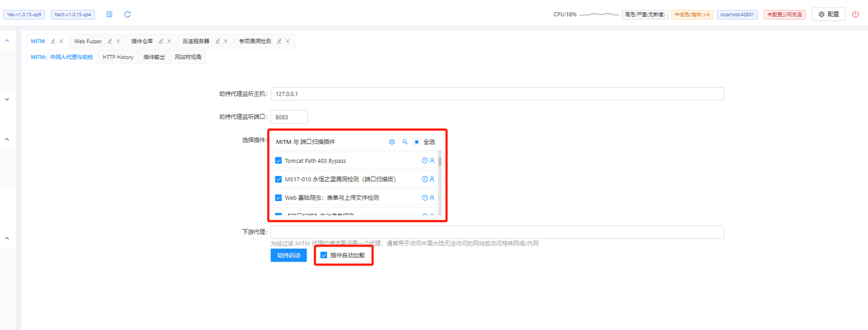Uncheck the Tomcat Path 403 Bypass plugin
Screen dimensions: 868x330
278,161
